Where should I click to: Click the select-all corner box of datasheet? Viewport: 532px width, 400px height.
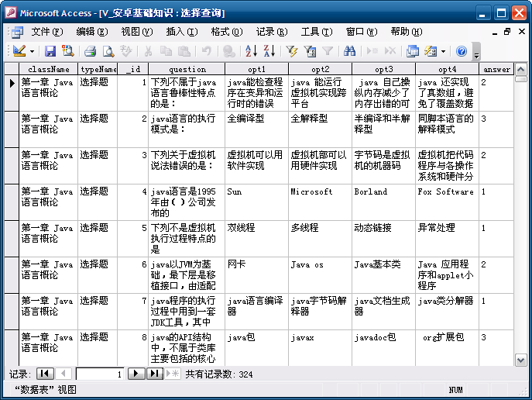[x=12, y=69]
